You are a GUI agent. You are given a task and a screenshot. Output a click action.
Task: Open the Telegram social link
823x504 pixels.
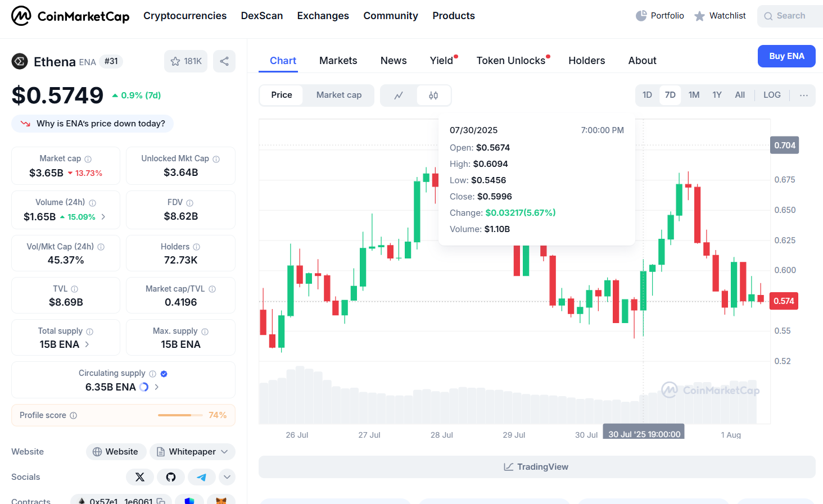[201, 477]
